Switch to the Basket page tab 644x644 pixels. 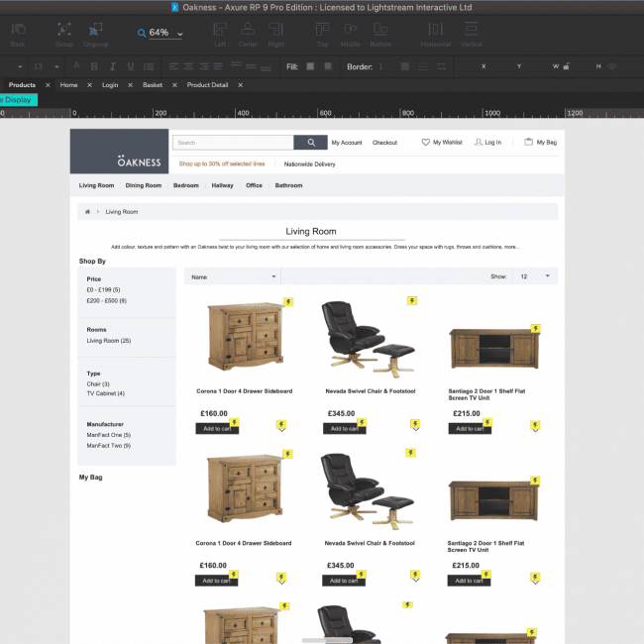(x=152, y=85)
